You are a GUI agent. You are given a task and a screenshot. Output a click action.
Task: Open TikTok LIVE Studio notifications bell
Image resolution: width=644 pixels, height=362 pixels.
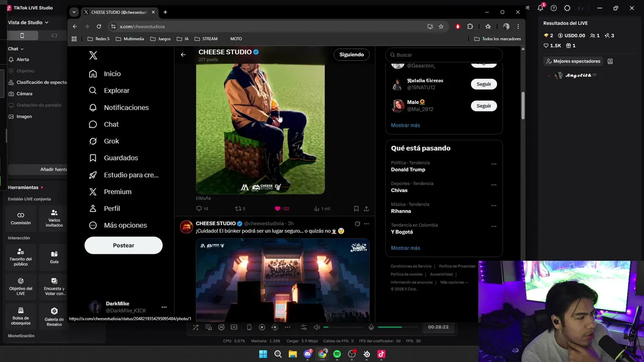pyautogui.click(x=540, y=8)
